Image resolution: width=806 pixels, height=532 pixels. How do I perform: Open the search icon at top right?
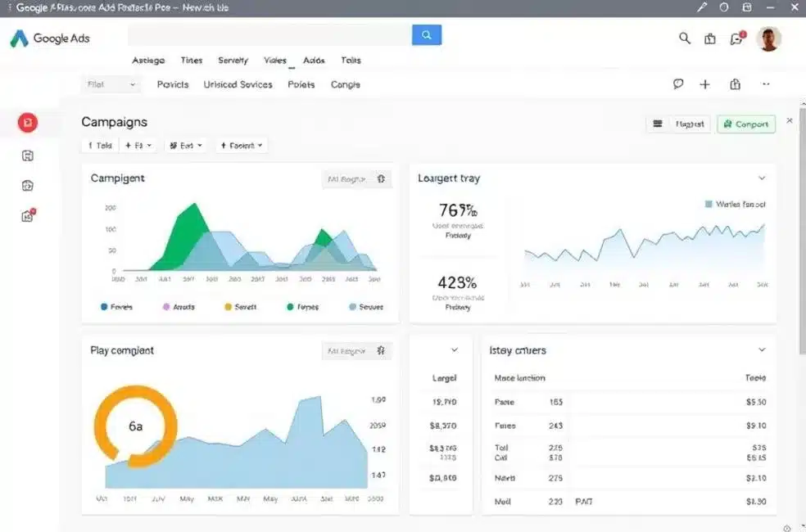point(685,38)
